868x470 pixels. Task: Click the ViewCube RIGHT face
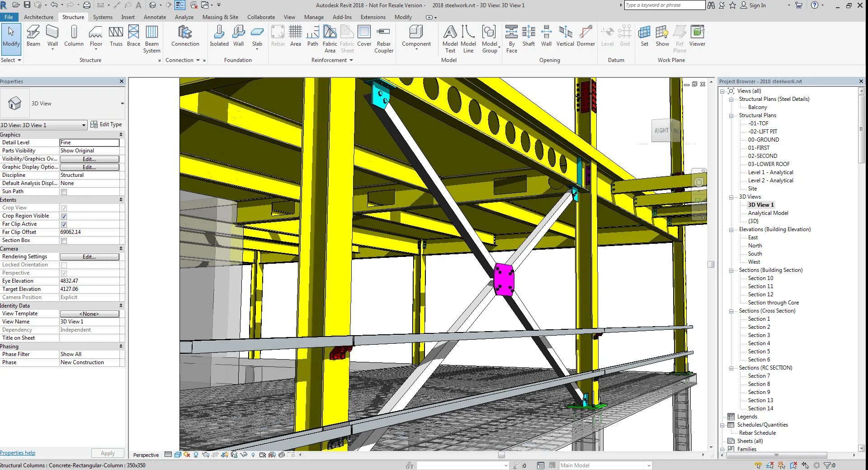click(x=661, y=131)
